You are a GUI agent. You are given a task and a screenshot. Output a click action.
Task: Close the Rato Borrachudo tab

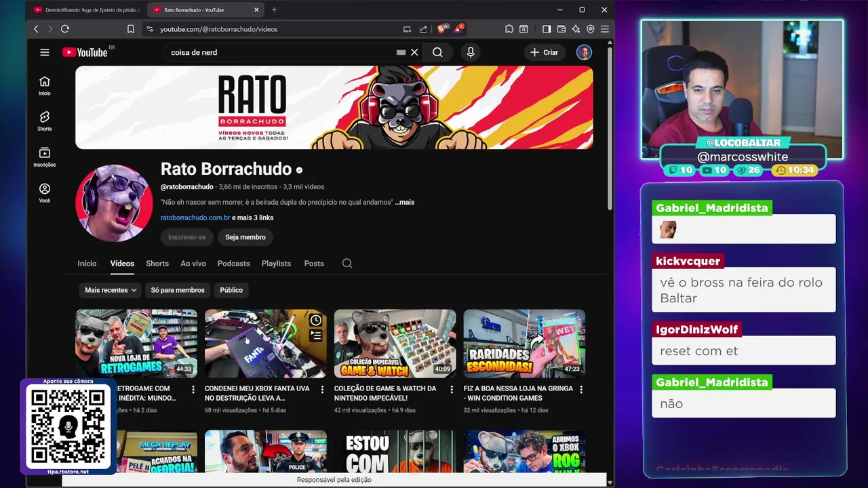tap(256, 10)
